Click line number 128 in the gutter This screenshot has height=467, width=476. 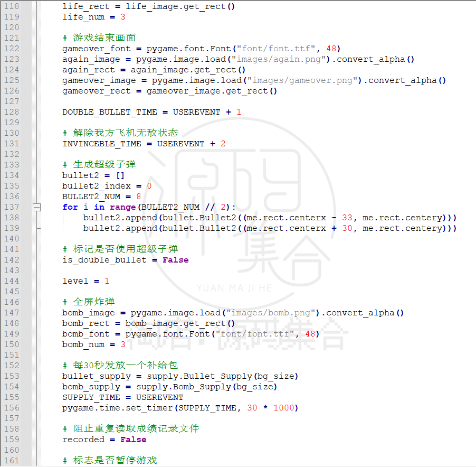tap(12, 112)
